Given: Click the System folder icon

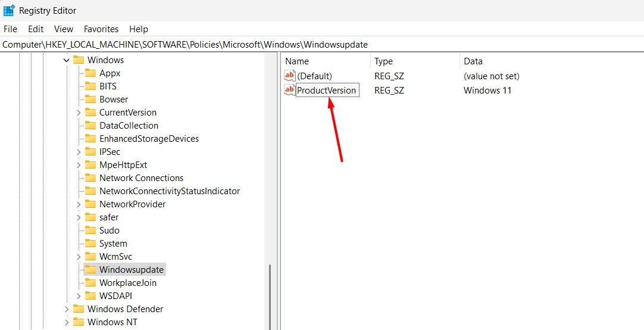Looking at the screenshot, I should (90, 244).
